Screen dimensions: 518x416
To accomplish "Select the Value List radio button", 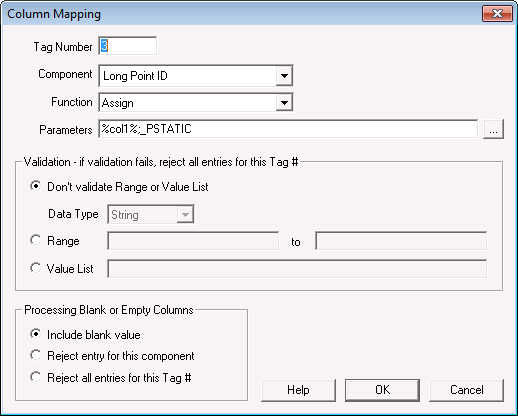I will pyautogui.click(x=35, y=268).
